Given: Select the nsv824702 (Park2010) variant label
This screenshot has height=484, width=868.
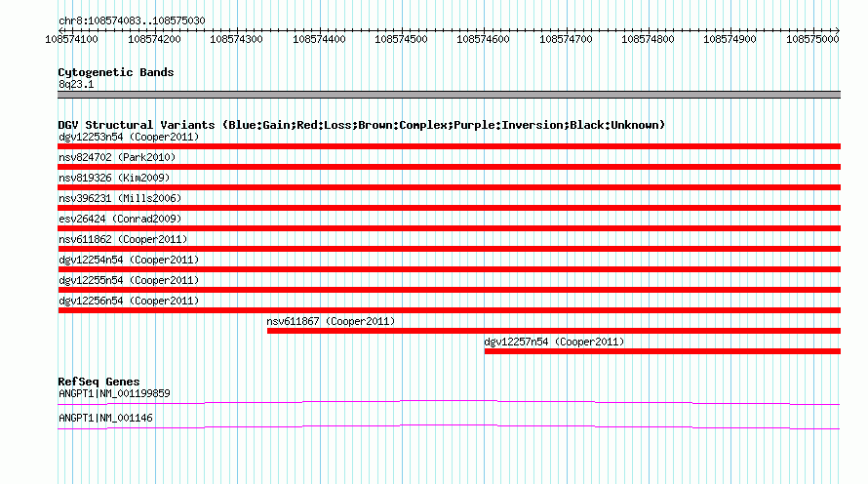Looking at the screenshot, I should (117, 157).
